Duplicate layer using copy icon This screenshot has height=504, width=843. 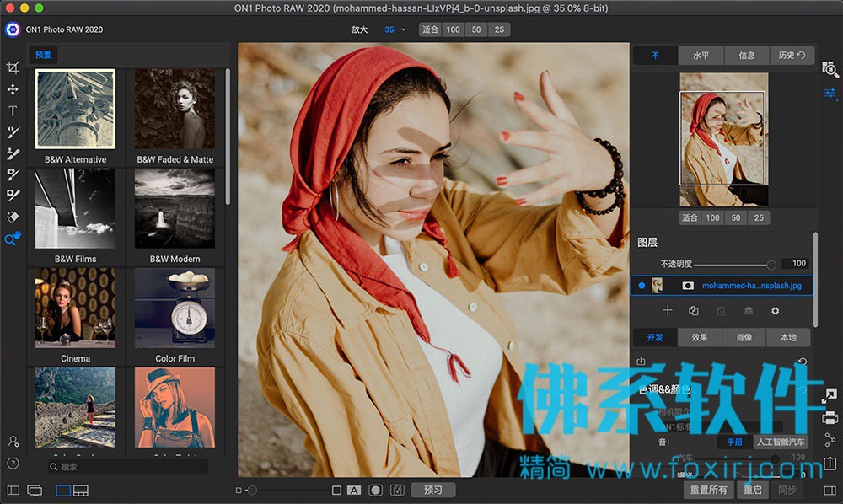pyautogui.click(x=694, y=310)
